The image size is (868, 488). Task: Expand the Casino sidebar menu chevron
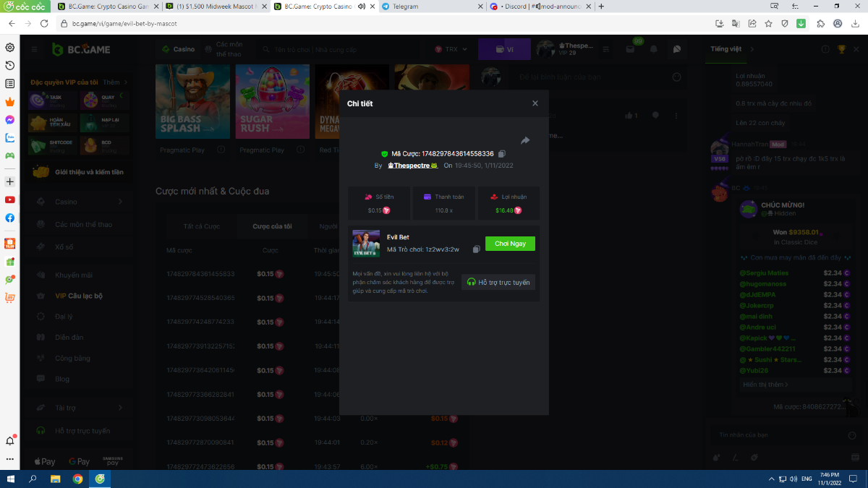pos(120,202)
